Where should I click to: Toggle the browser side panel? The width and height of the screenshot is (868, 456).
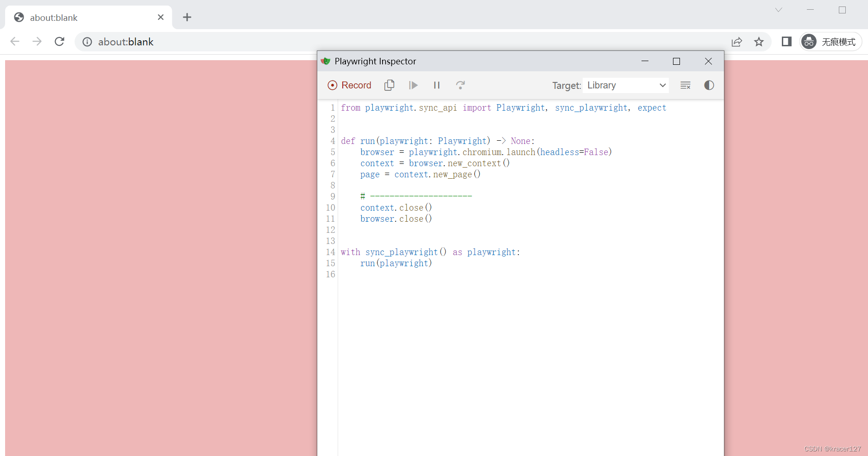786,42
